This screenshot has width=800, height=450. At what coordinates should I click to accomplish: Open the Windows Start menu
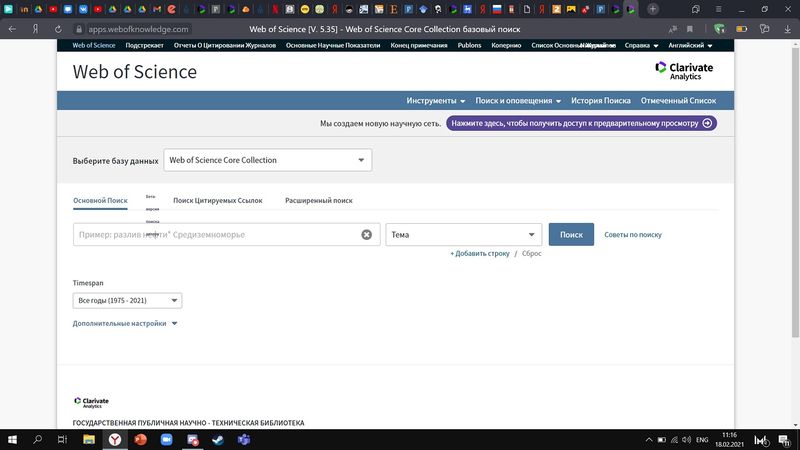12,439
